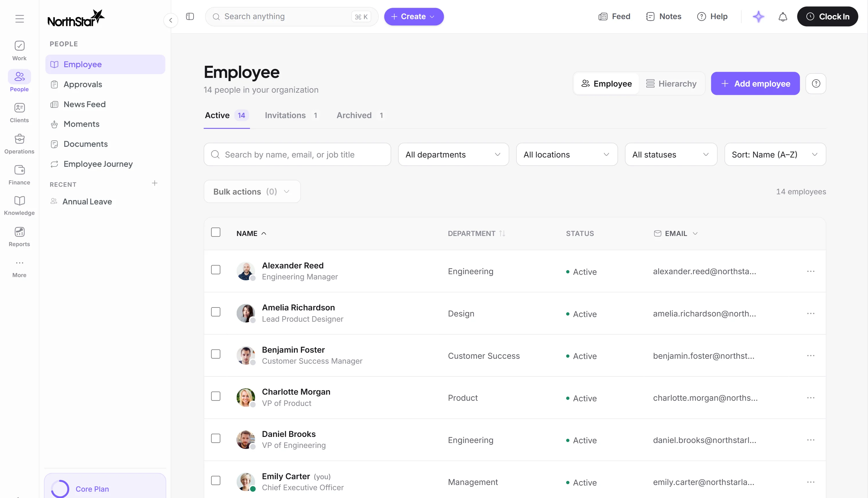Image resolution: width=868 pixels, height=498 pixels.
Task: Open Approvals in the People menu
Action: point(105,84)
